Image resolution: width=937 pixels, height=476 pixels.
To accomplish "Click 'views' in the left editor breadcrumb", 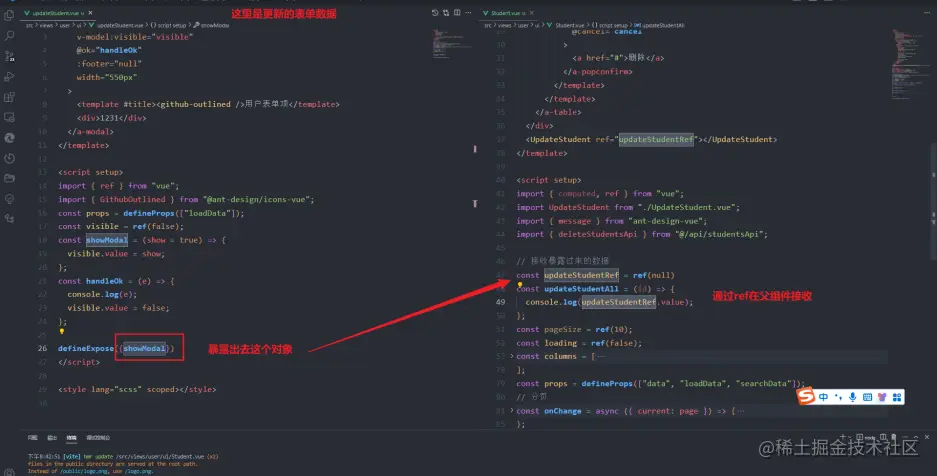I will [47, 25].
